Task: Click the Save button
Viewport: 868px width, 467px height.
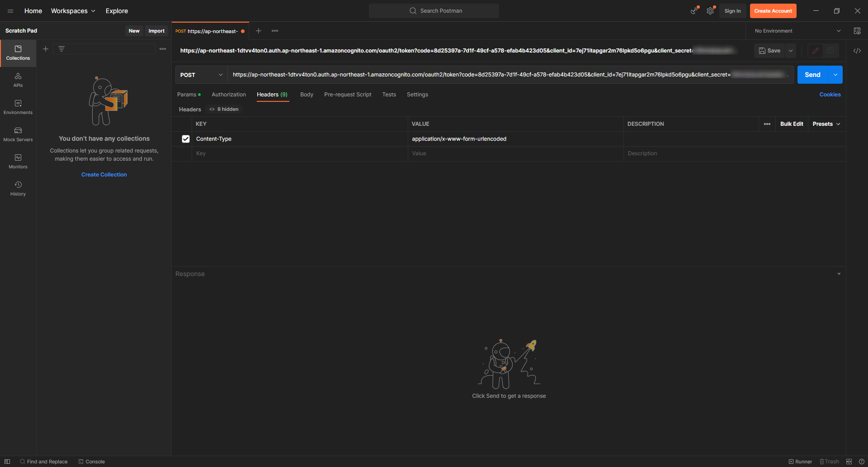Action: coord(769,51)
